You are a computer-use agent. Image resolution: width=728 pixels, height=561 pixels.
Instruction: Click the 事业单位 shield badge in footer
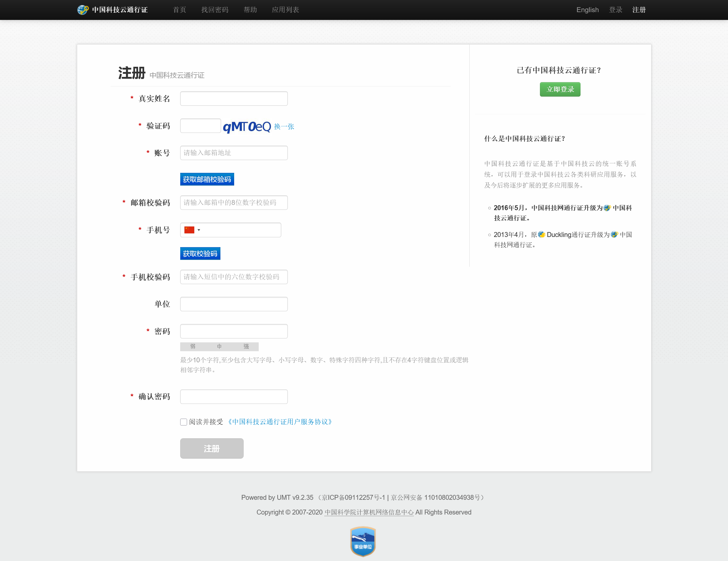pos(363,541)
